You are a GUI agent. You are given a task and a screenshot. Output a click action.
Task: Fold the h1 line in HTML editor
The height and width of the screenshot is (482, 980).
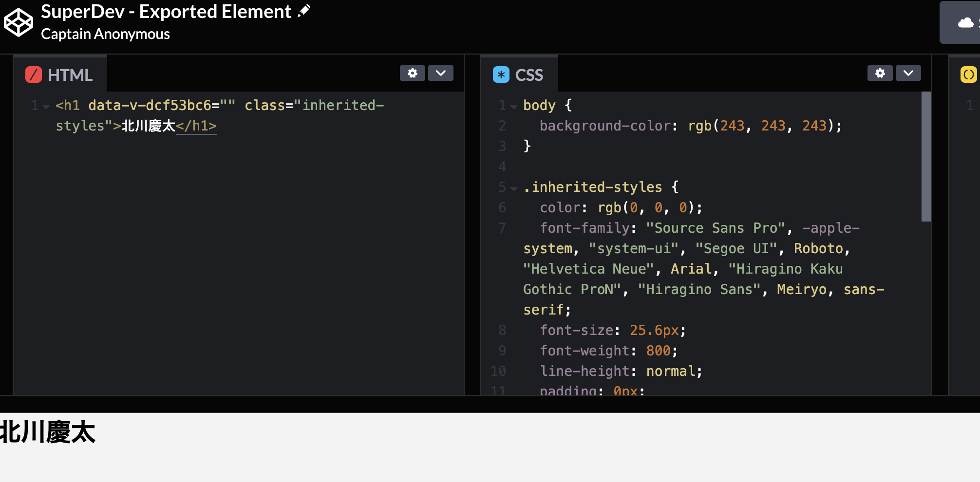[46, 107]
